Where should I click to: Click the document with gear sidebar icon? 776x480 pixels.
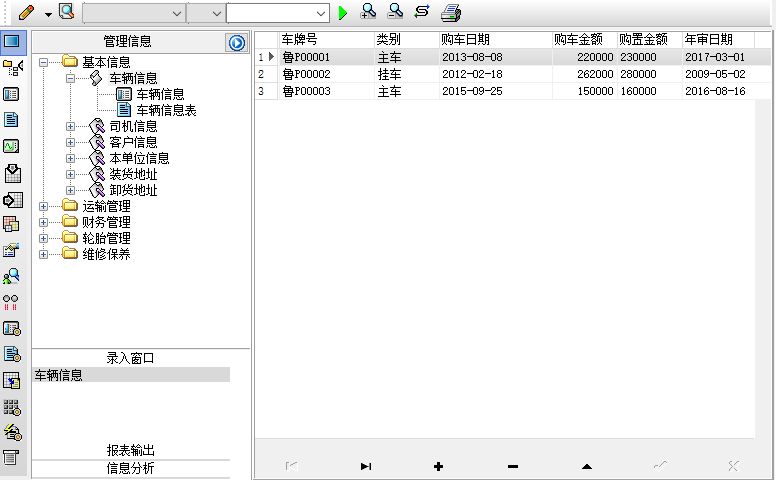coord(12,354)
